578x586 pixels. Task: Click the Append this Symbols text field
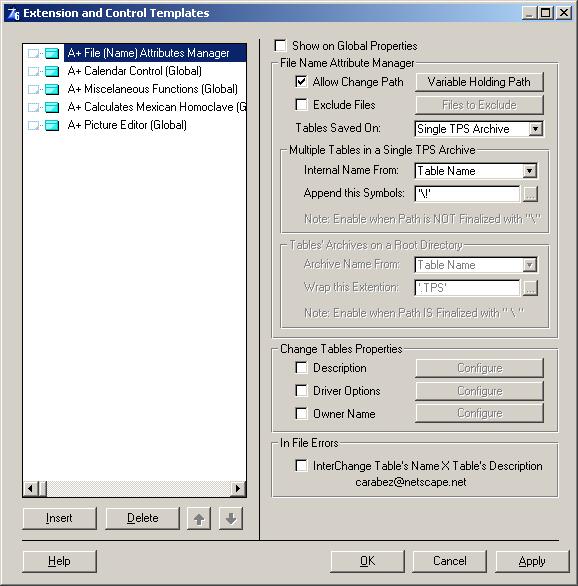coord(467,194)
